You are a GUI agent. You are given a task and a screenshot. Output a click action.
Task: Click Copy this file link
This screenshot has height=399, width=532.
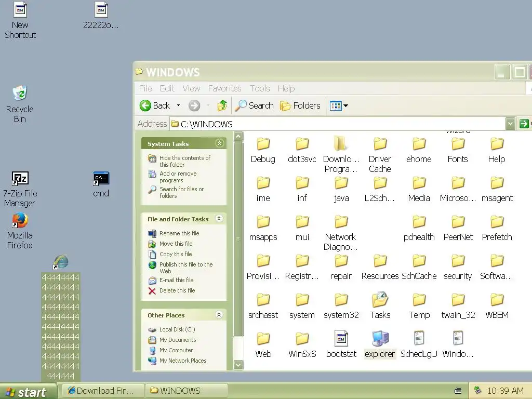coord(176,254)
